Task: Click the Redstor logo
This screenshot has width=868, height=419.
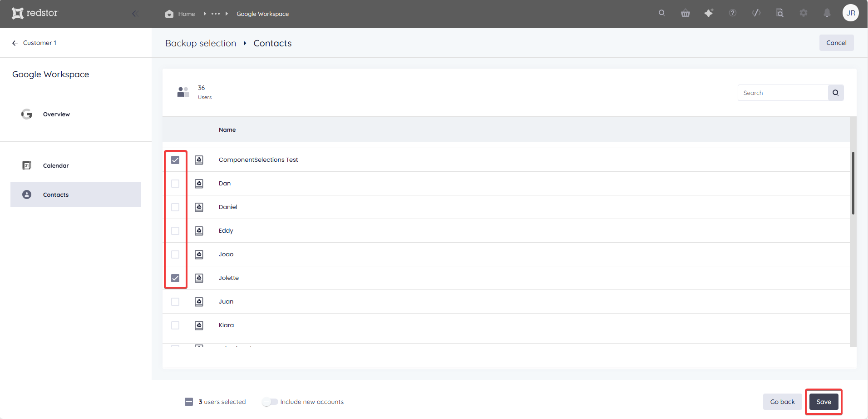Action: click(x=35, y=13)
